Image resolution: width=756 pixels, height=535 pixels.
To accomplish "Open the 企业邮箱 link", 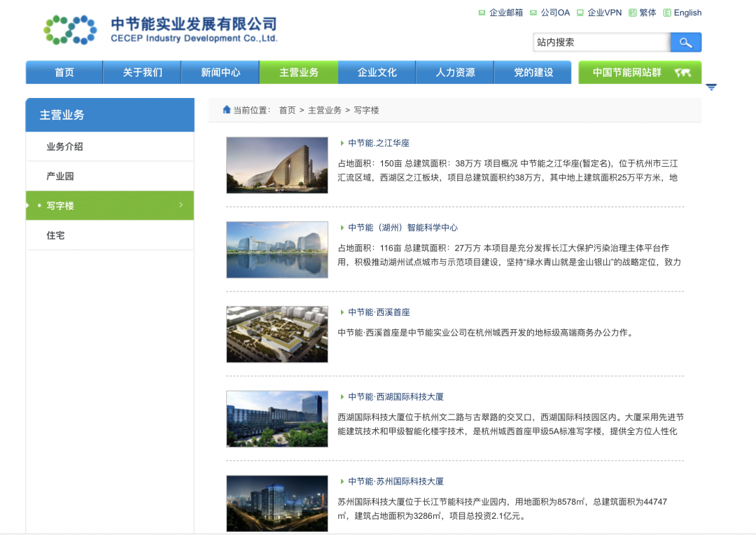I will pyautogui.click(x=506, y=13).
